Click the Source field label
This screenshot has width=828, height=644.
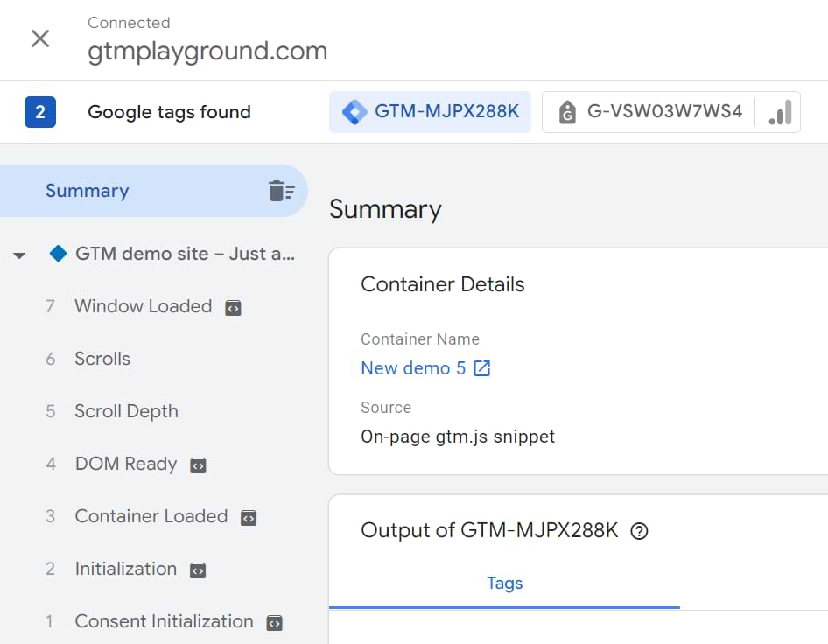(x=386, y=408)
